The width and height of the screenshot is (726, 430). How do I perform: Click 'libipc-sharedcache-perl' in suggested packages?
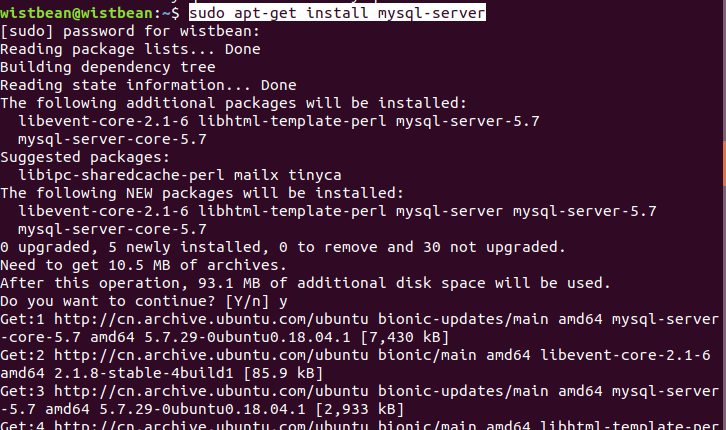(x=121, y=175)
